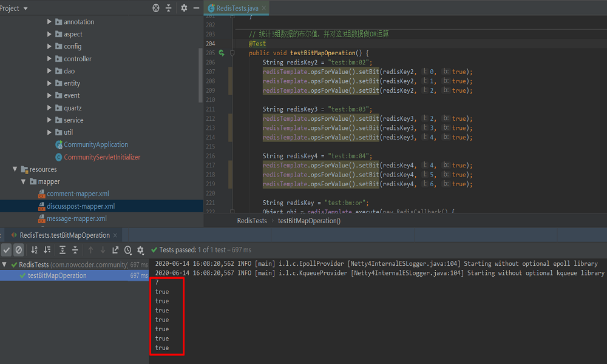The image size is (607, 364).
Task: Click the @Test annotation on line 204
Action: click(x=257, y=44)
